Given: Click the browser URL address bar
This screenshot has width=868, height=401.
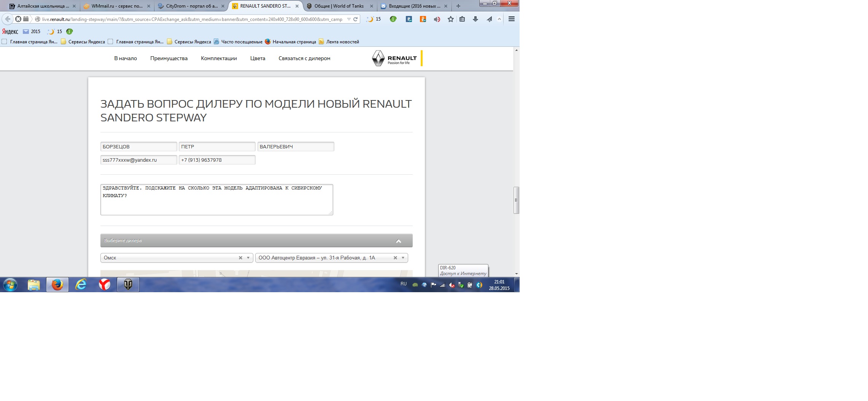Looking at the screenshot, I should click(x=192, y=19).
